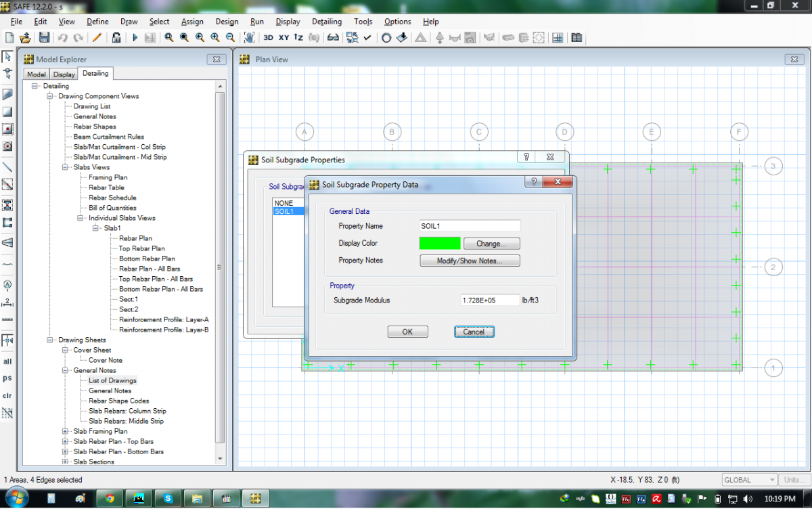Switch to the 3D view
This screenshot has width=812, height=511.
click(x=269, y=38)
